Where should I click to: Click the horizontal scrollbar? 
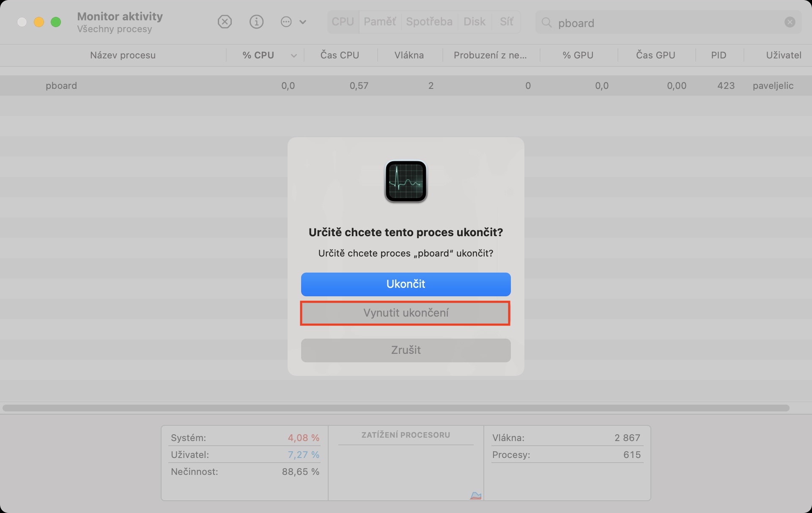395,408
